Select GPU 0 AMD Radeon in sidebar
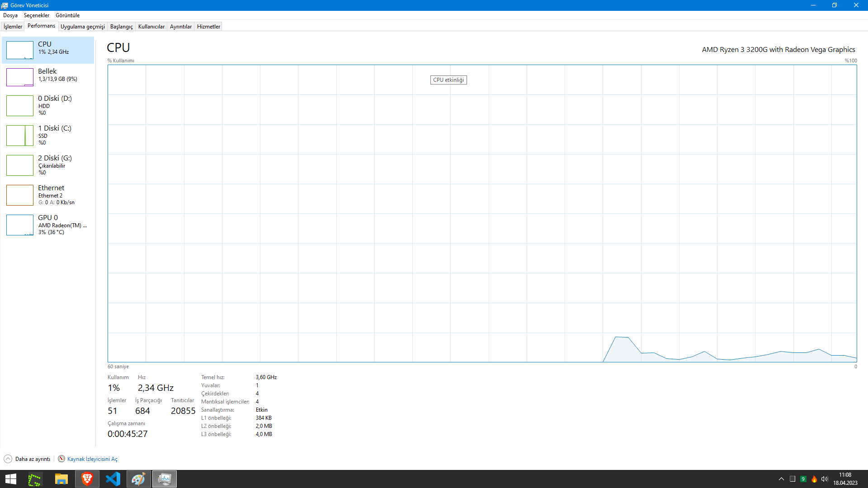Viewport: 868px width, 488px height. (x=48, y=225)
